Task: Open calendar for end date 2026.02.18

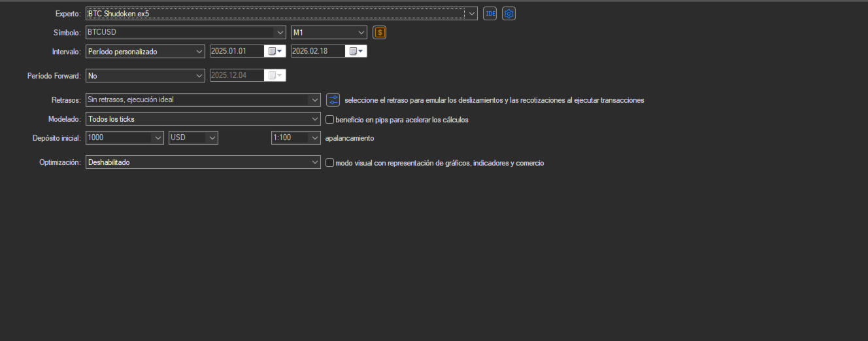Action: click(x=357, y=51)
